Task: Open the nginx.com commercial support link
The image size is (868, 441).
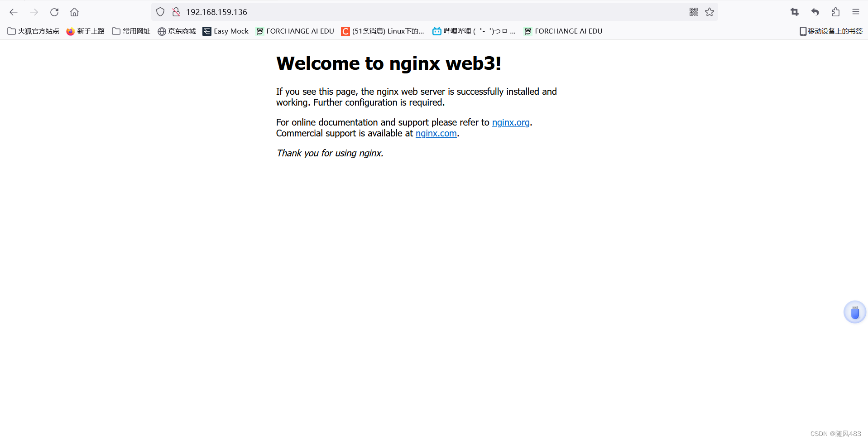Action: click(436, 133)
